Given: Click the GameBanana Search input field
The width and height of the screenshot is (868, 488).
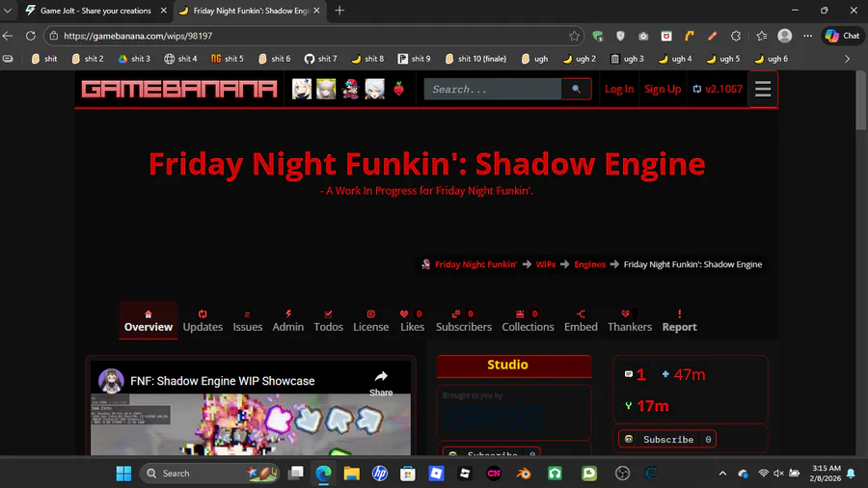Looking at the screenshot, I should (493, 89).
